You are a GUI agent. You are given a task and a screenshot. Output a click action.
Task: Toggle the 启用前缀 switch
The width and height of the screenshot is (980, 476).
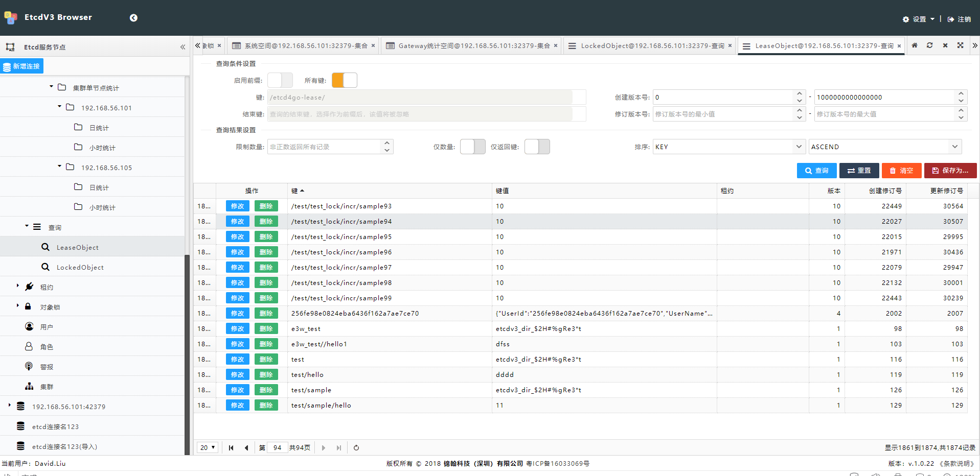(x=280, y=80)
